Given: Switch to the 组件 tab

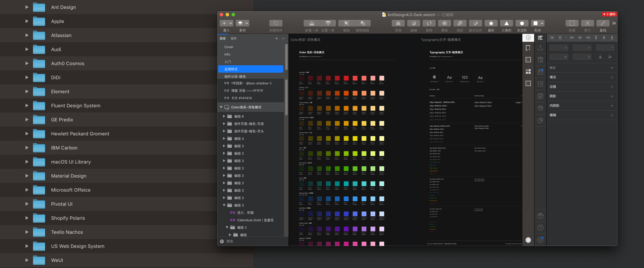Looking at the screenshot, I should pos(233,39).
